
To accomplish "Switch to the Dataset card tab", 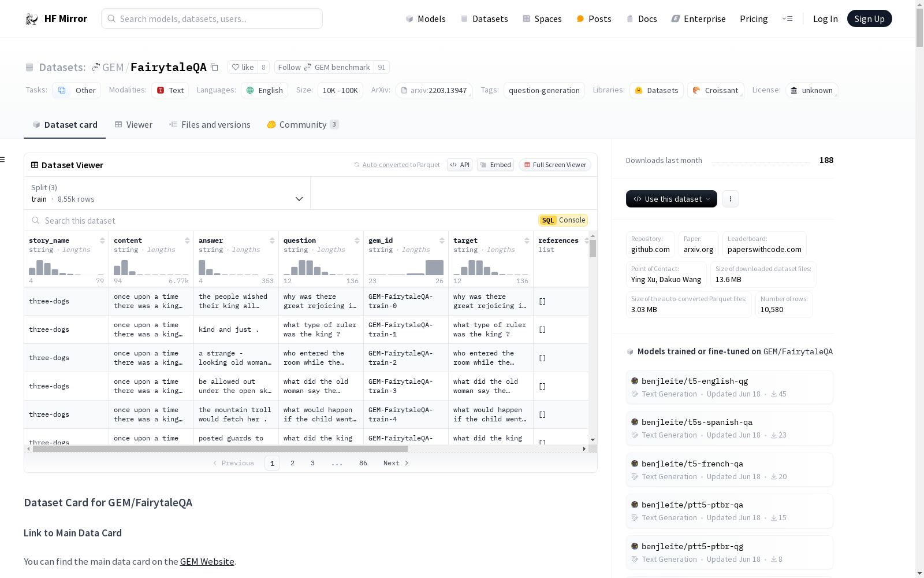I will coord(65,125).
